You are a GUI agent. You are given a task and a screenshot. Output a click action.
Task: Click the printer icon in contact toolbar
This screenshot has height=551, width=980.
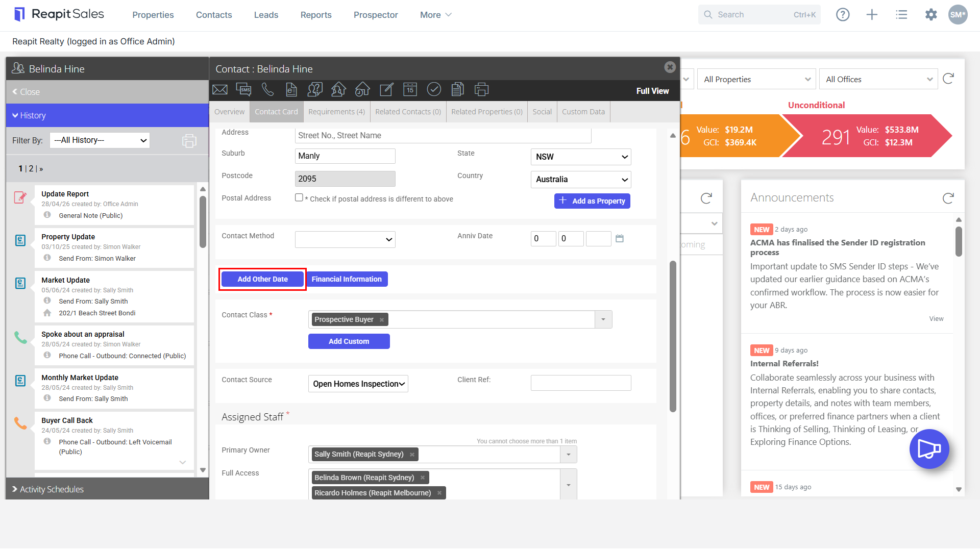point(481,90)
